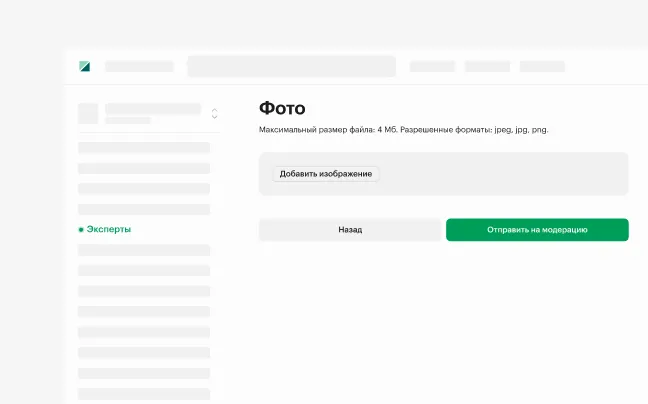Submit with Отправить на модерацию button
648x404 pixels.
coord(537,230)
